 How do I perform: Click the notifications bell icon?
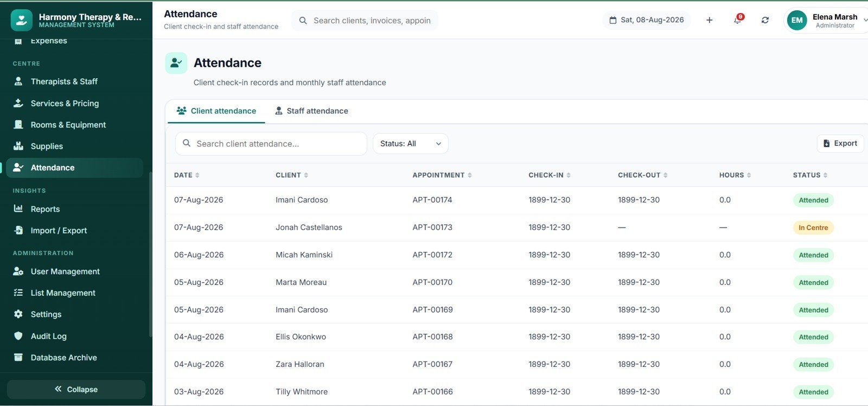tap(737, 20)
